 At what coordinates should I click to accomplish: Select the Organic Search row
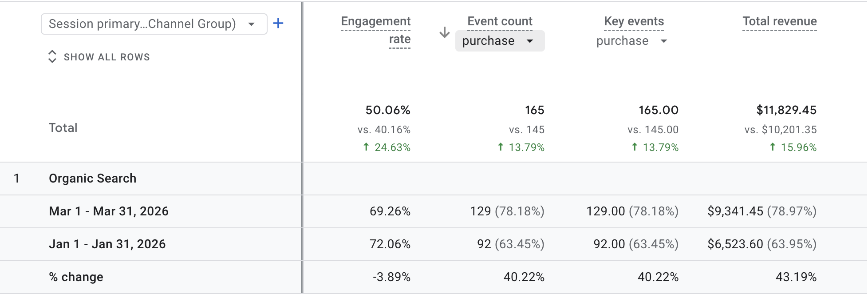(434, 179)
